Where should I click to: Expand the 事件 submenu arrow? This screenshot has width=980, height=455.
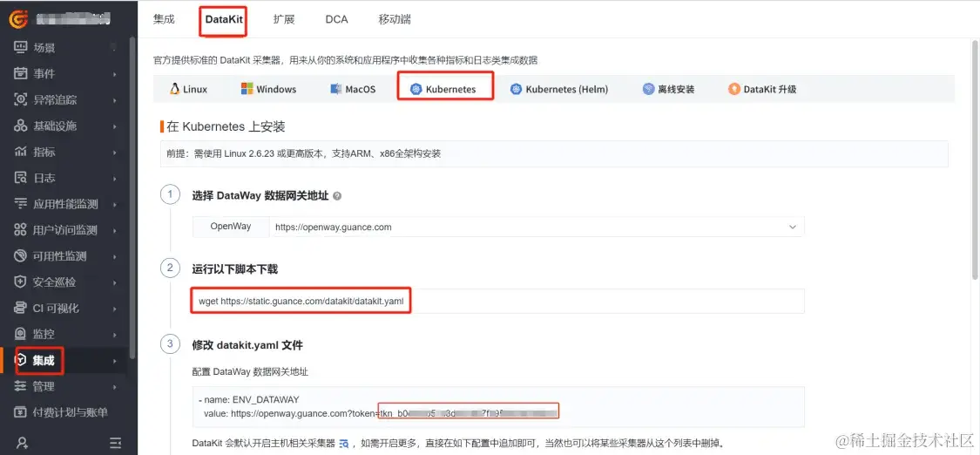click(x=115, y=74)
